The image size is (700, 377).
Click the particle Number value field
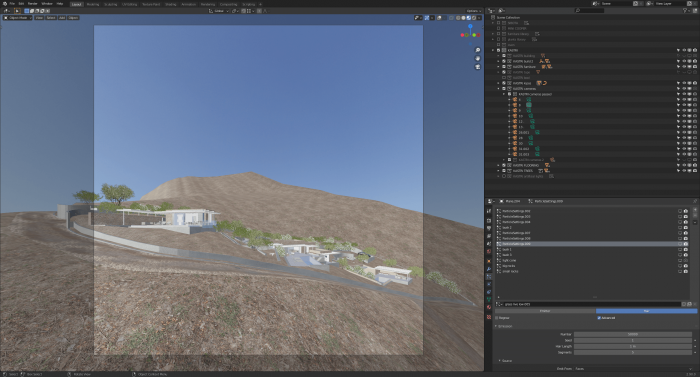(633, 334)
